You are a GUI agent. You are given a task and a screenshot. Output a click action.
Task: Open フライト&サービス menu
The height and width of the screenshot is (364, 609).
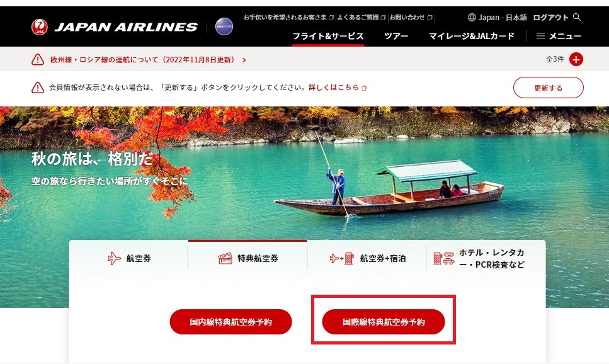coord(328,36)
